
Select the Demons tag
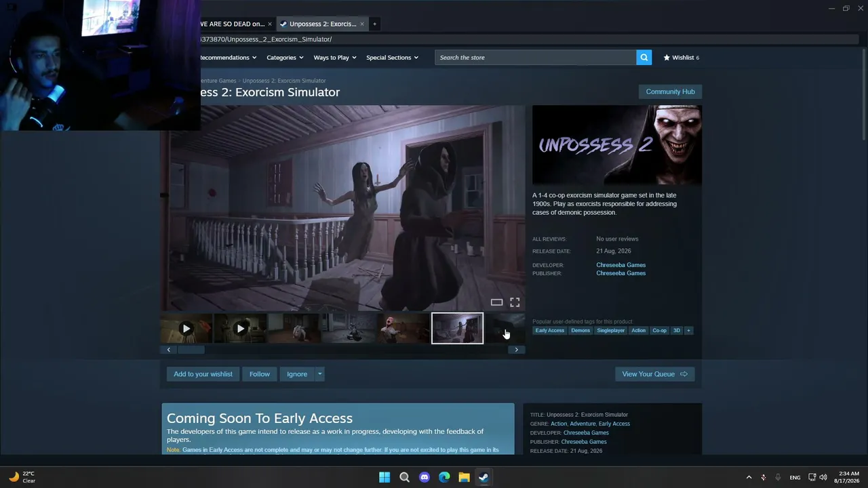coord(580,331)
